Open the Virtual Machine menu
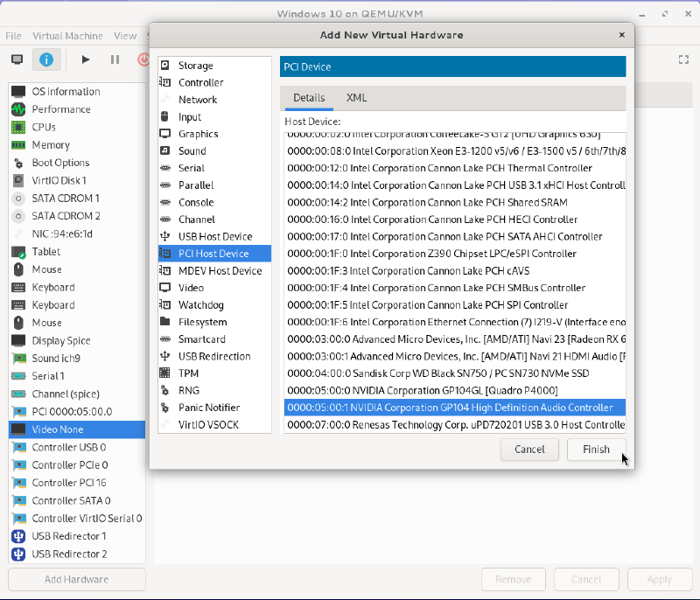 [67, 36]
